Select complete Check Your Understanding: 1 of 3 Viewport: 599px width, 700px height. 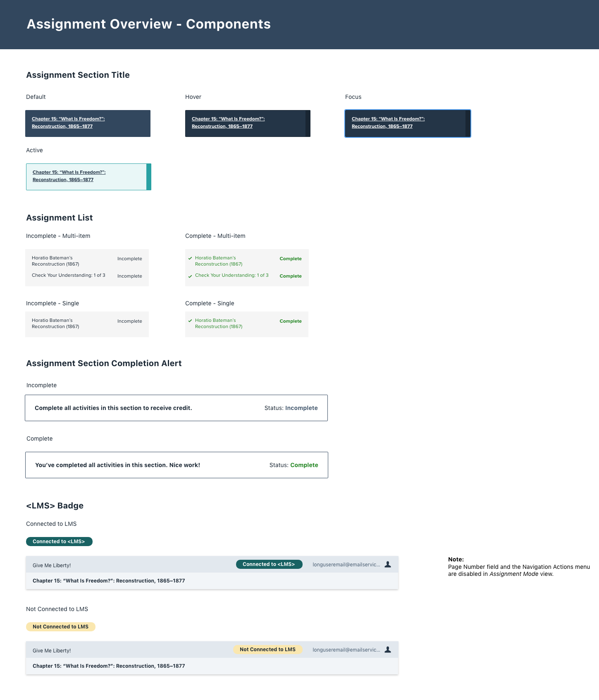tap(232, 275)
